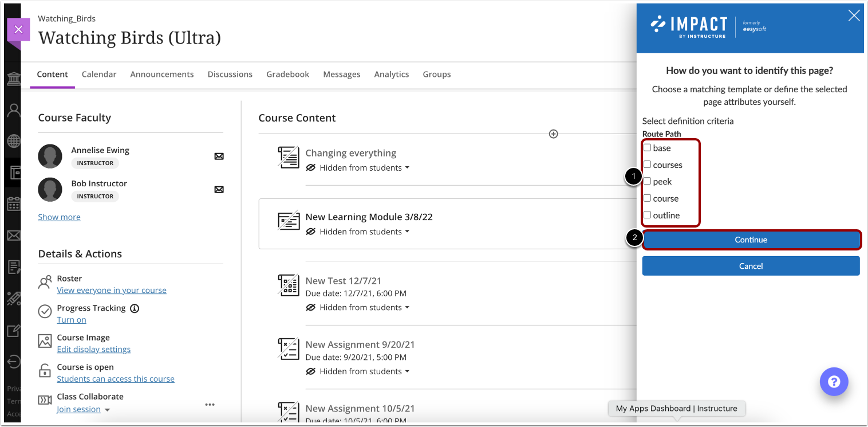Check the outline Route Path checkbox

(648, 215)
